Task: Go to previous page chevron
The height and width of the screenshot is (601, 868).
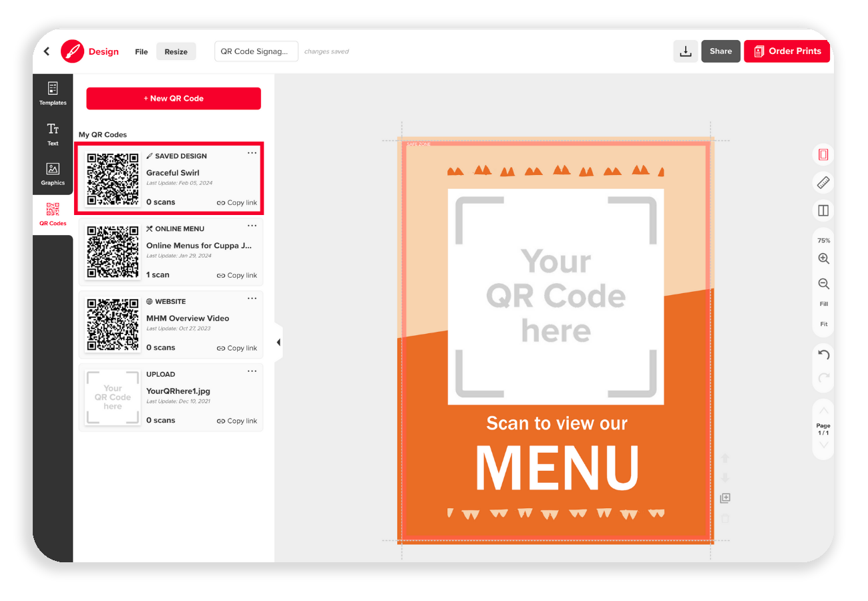Action: coord(824,411)
